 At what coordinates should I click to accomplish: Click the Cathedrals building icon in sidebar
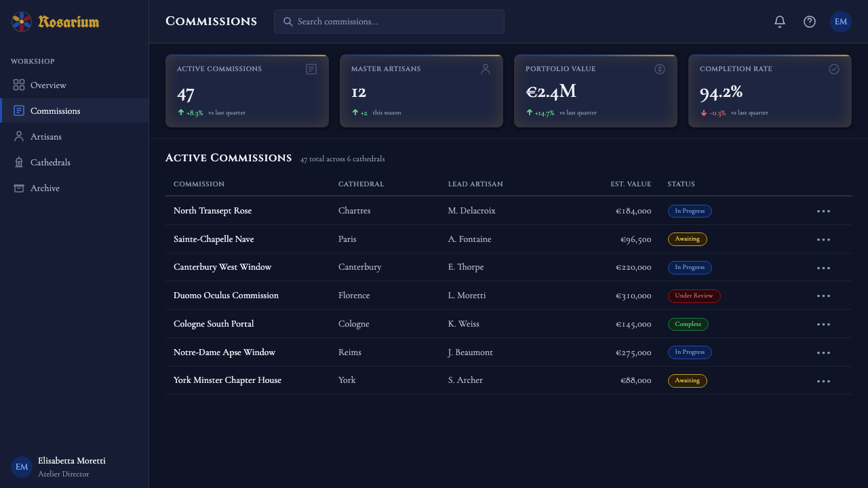19,162
